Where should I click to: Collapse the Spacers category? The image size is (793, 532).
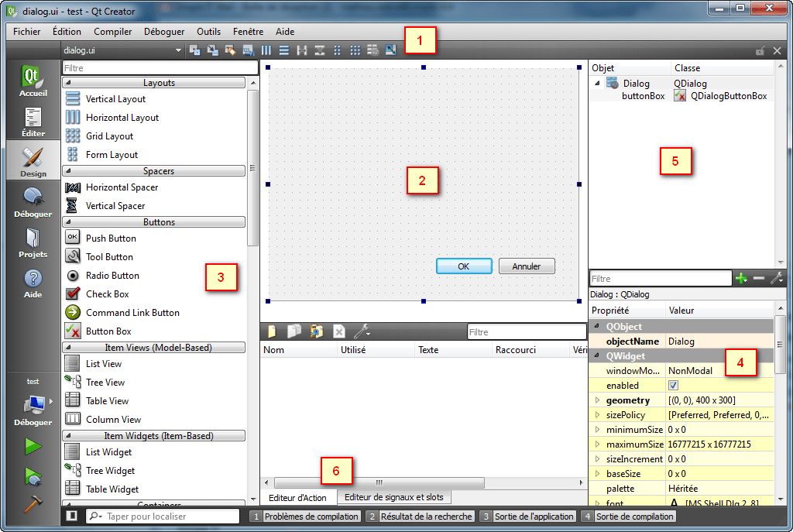point(154,171)
